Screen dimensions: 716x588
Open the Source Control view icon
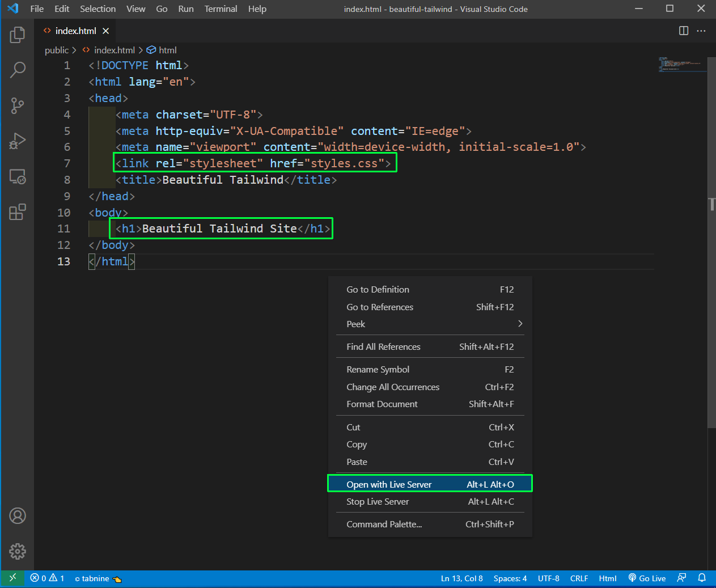pyautogui.click(x=18, y=105)
